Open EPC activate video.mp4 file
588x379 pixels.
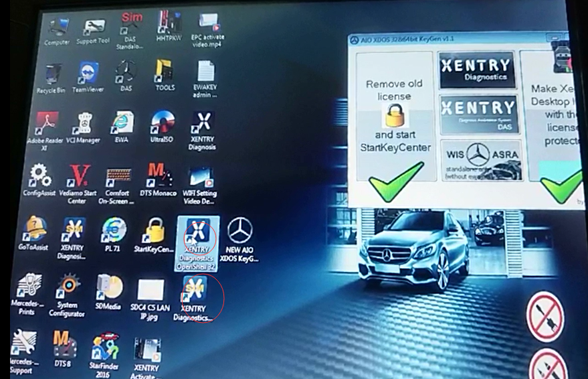point(208,31)
